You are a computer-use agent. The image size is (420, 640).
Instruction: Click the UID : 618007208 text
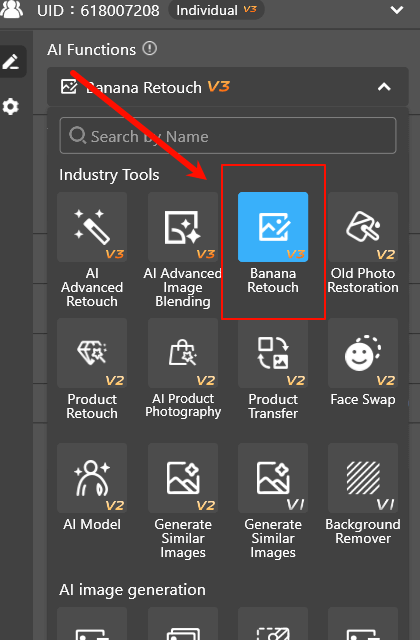click(98, 10)
